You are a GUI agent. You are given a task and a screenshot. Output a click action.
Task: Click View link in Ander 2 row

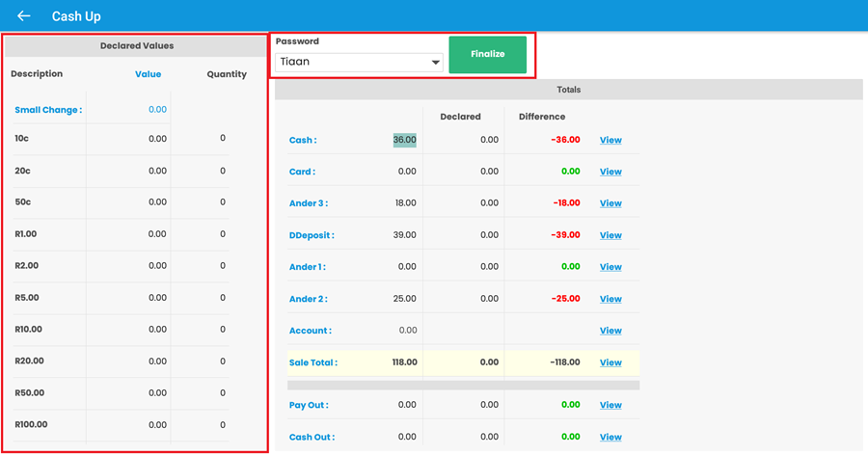click(610, 299)
